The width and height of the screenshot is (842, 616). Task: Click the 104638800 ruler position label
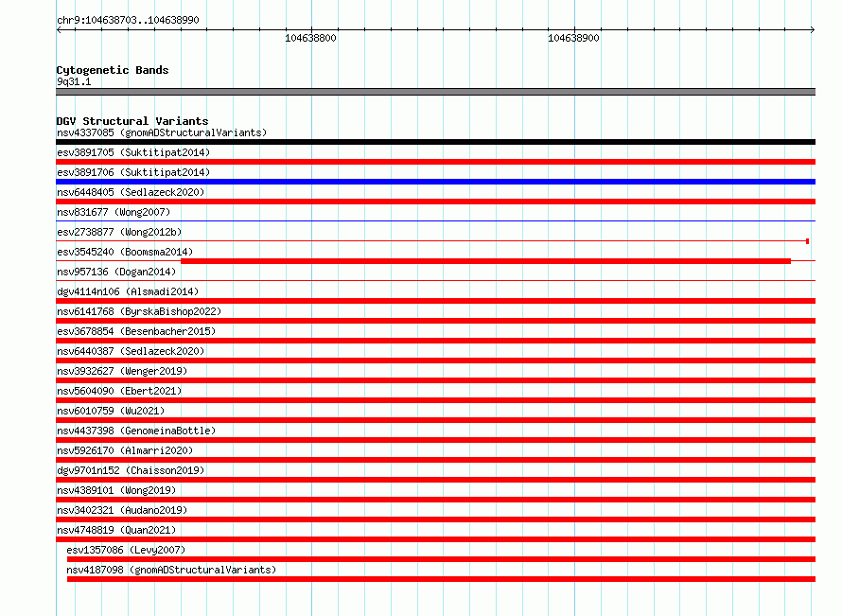310,38
